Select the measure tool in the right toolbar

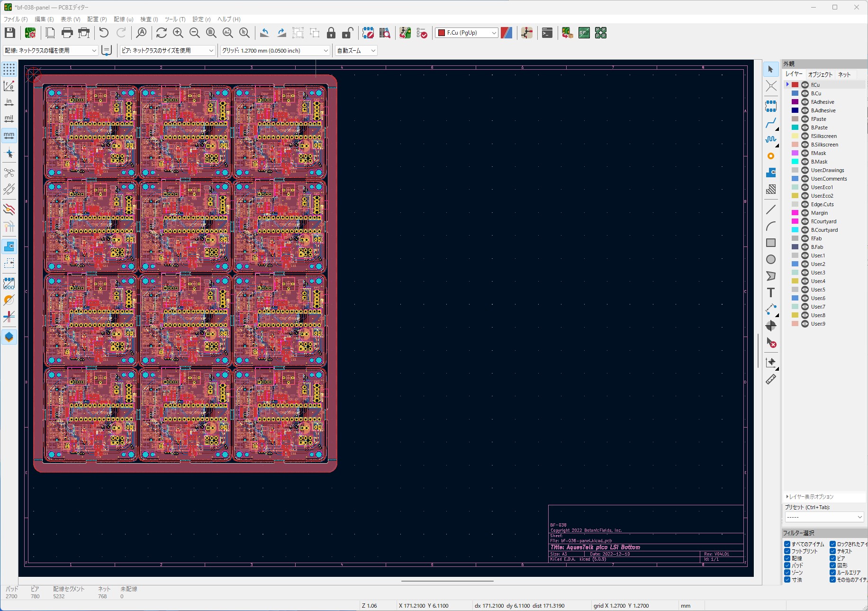coord(771,379)
